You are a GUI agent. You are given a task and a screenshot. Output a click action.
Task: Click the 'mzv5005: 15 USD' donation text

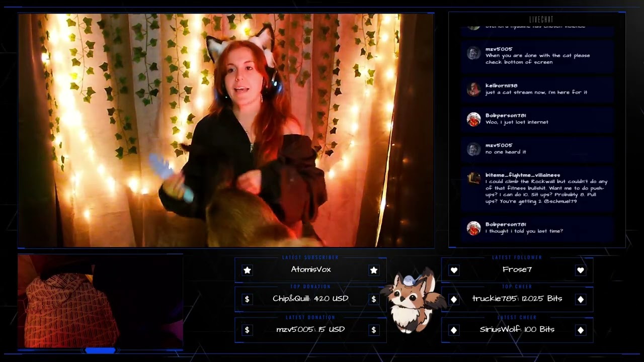pyautogui.click(x=310, y=329)
